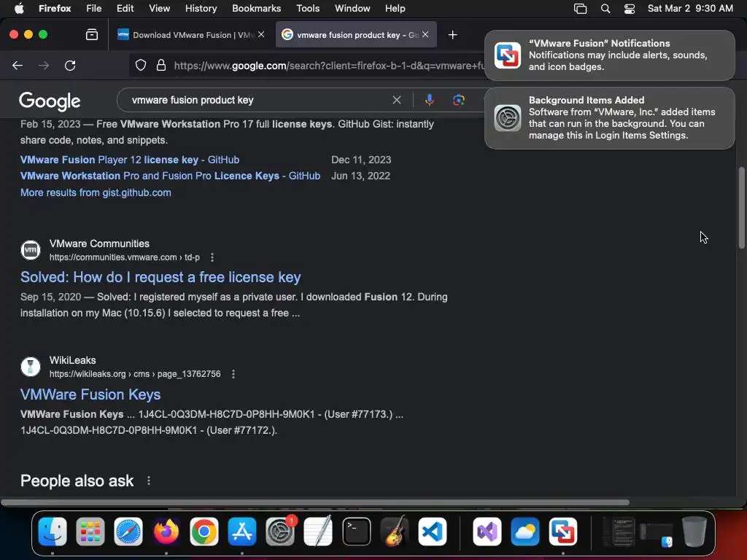Open People also ask options menu
747x560 pixels.
pos(149,481)
